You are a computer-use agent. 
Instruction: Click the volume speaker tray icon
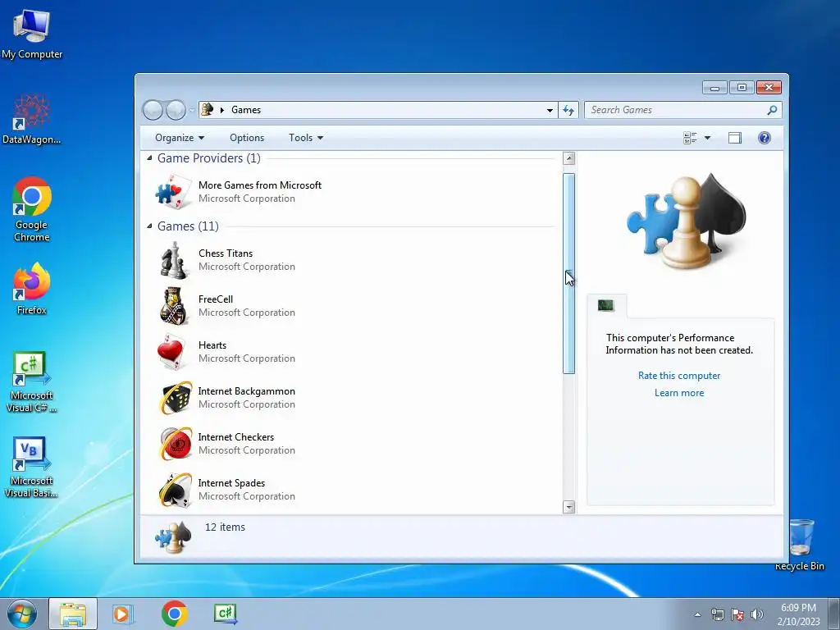757,614
